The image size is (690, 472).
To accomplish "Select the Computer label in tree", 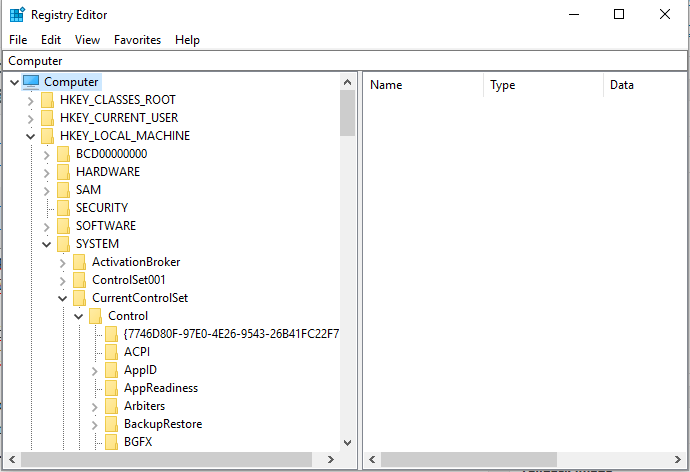I will (71, 82).
